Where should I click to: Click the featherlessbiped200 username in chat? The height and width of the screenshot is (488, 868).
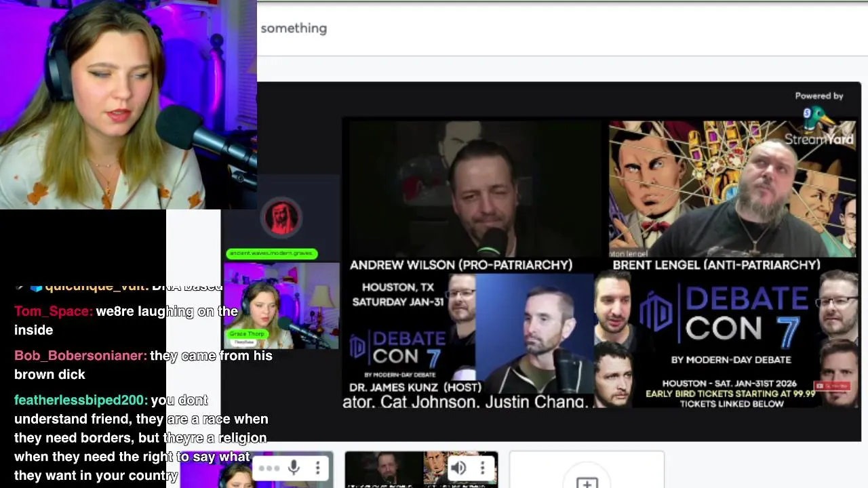click(81, 401)
